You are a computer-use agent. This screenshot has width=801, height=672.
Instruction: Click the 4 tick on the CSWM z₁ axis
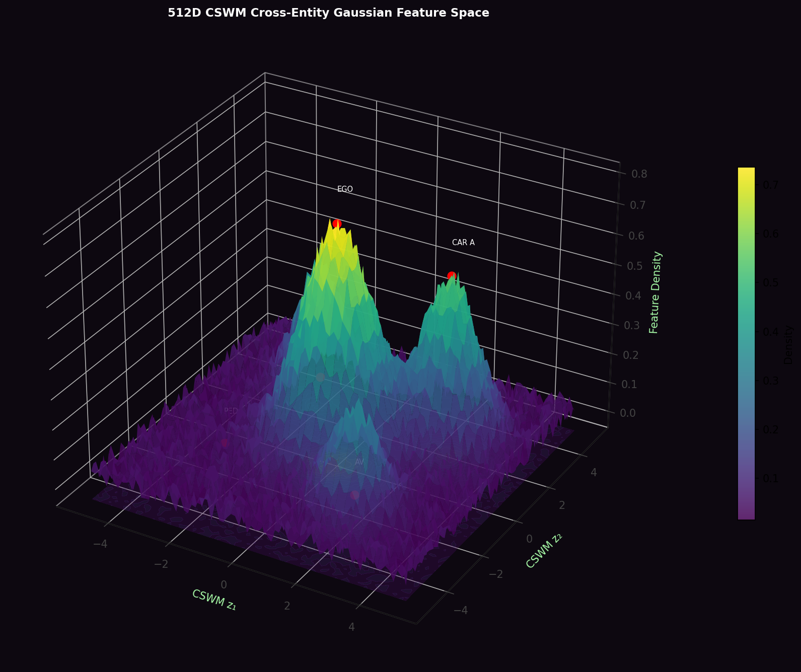(x=351, y=627)
